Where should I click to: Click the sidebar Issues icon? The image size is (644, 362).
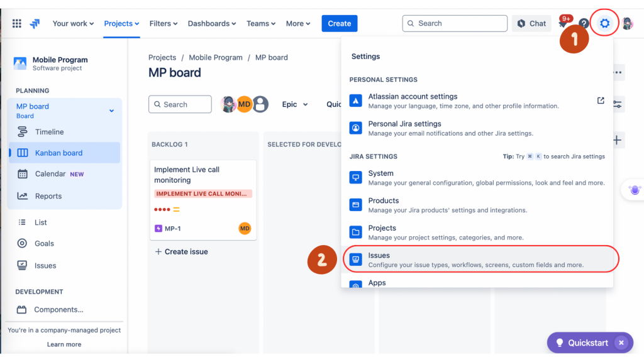coord(22,265)
